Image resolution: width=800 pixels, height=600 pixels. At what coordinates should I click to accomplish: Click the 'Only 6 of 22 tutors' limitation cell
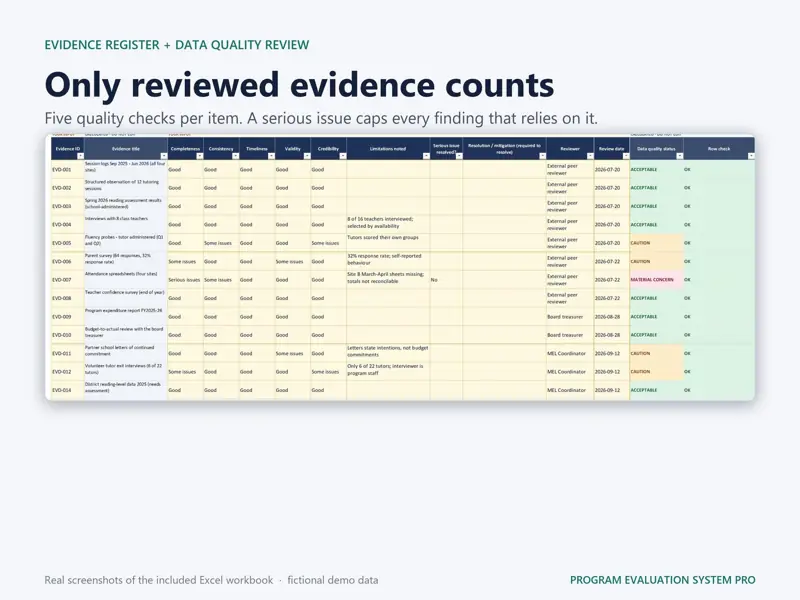(x=388, y=371)
